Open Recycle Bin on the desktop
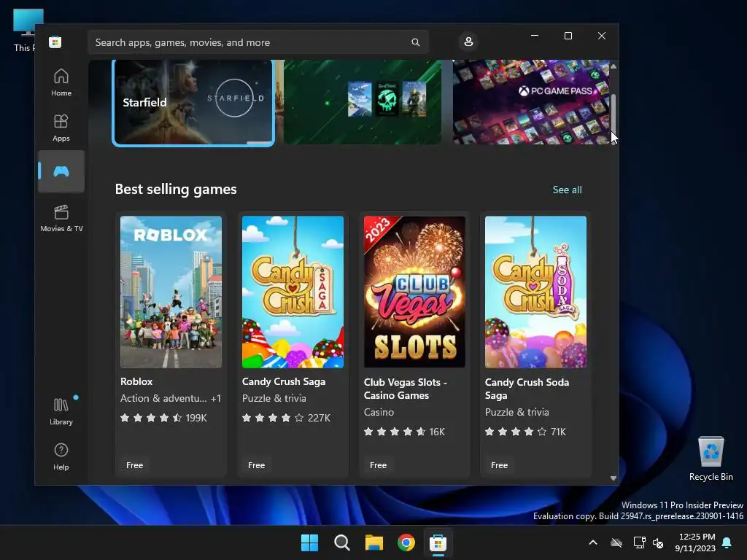The height and width of the screenshot is (560, 747). point(711,458)
